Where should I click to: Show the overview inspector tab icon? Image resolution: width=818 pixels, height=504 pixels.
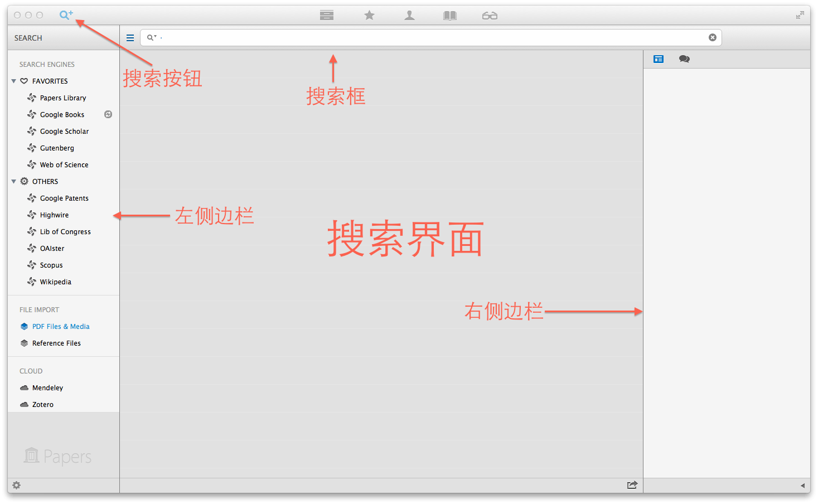pos(659,59)
